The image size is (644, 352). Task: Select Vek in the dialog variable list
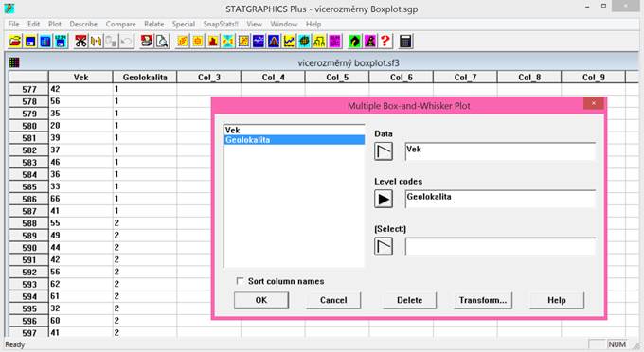coord(295,130)
